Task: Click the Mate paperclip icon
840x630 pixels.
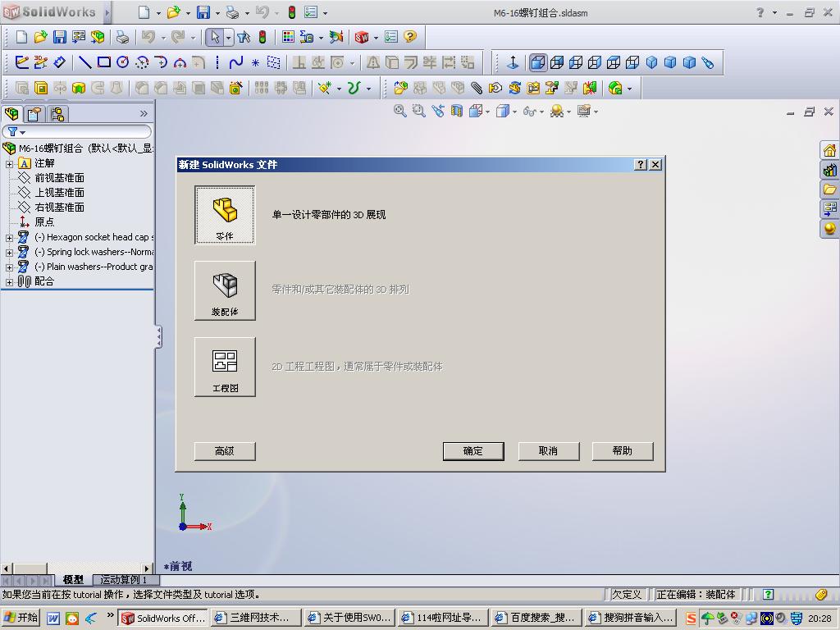Action: pos(477,88)
